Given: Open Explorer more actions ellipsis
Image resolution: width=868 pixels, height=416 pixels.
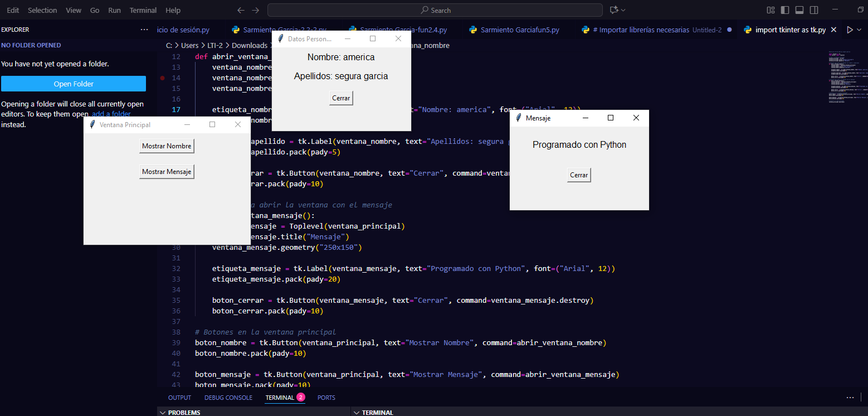Looking at the screenshot, I should (x=144, y=30).
